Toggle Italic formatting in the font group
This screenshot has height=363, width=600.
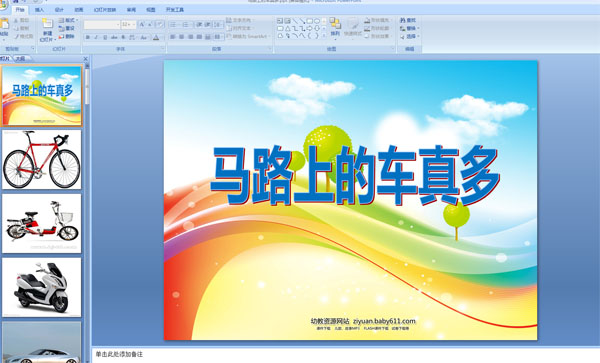pyautogui.click(x=96, y=37)
